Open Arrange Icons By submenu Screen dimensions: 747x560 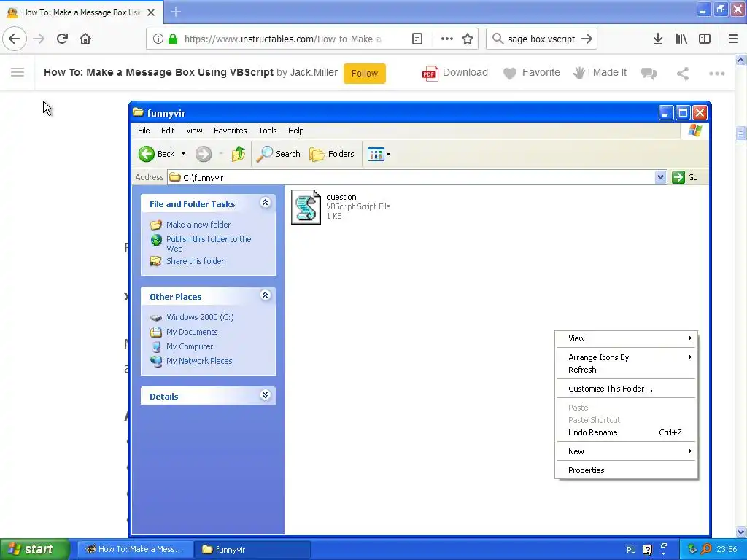point(626,357)
